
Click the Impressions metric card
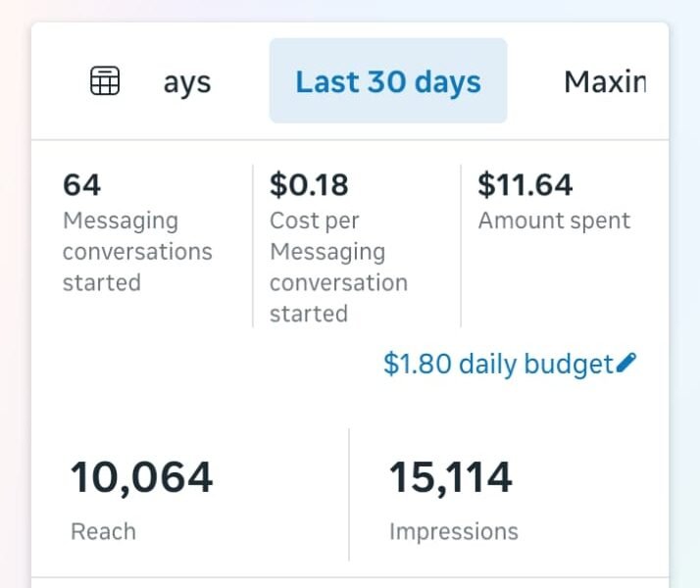coord(510,500)
